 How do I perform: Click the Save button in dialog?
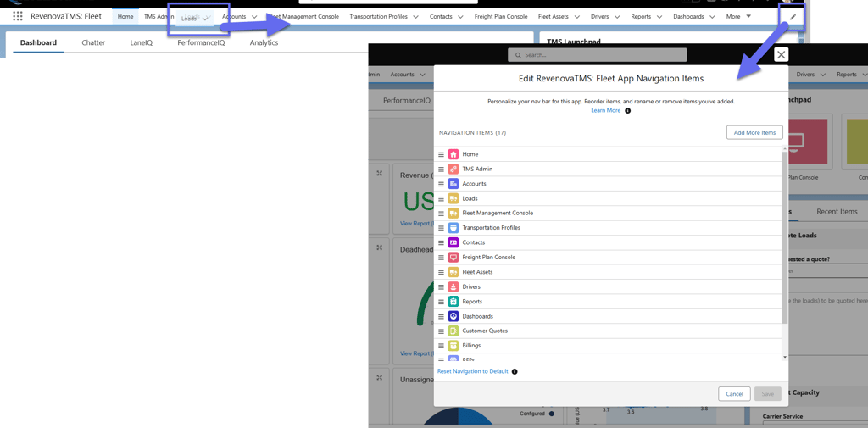(768, 393)
